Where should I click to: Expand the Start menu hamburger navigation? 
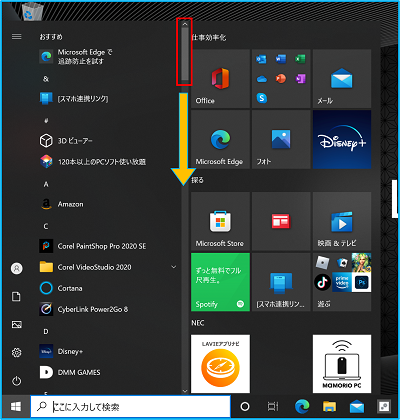(17, 37)
